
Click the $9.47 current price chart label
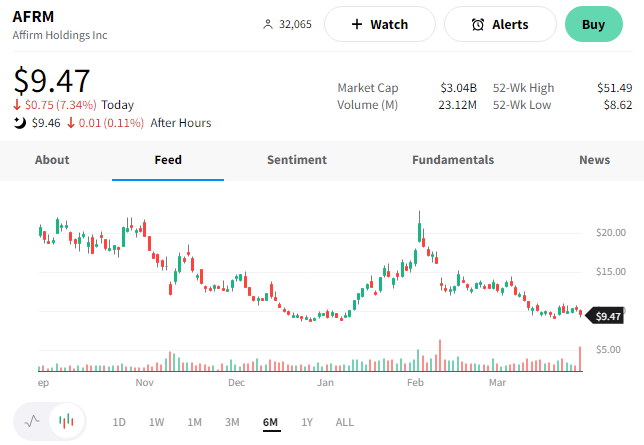tap(608, 316)
